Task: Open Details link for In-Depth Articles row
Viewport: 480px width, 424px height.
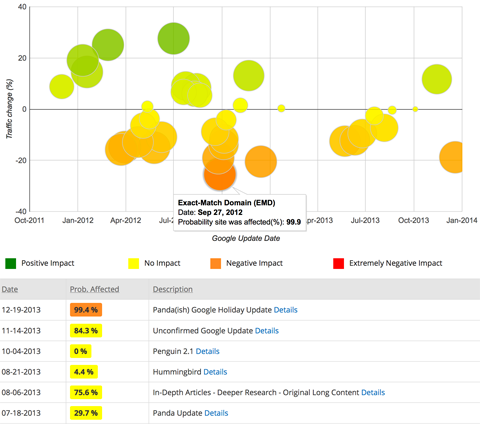Action: point(373,393)
